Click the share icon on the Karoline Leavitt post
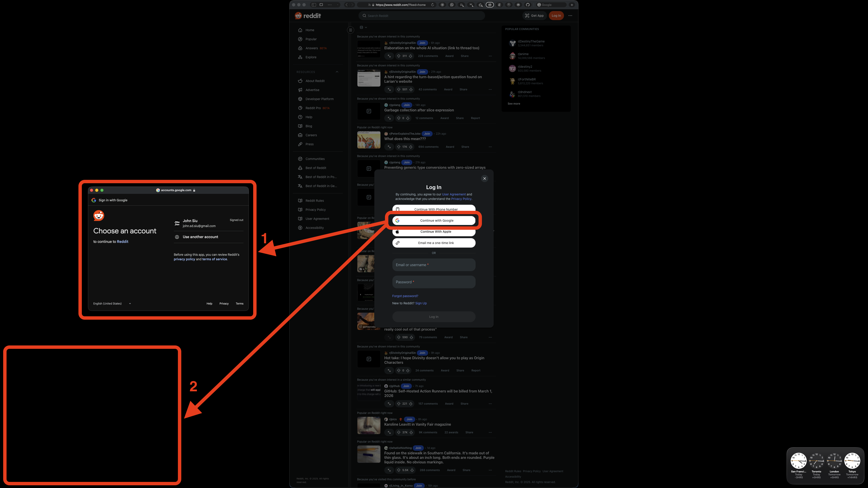This screenshot has height=488, width=868. [469, 432]
